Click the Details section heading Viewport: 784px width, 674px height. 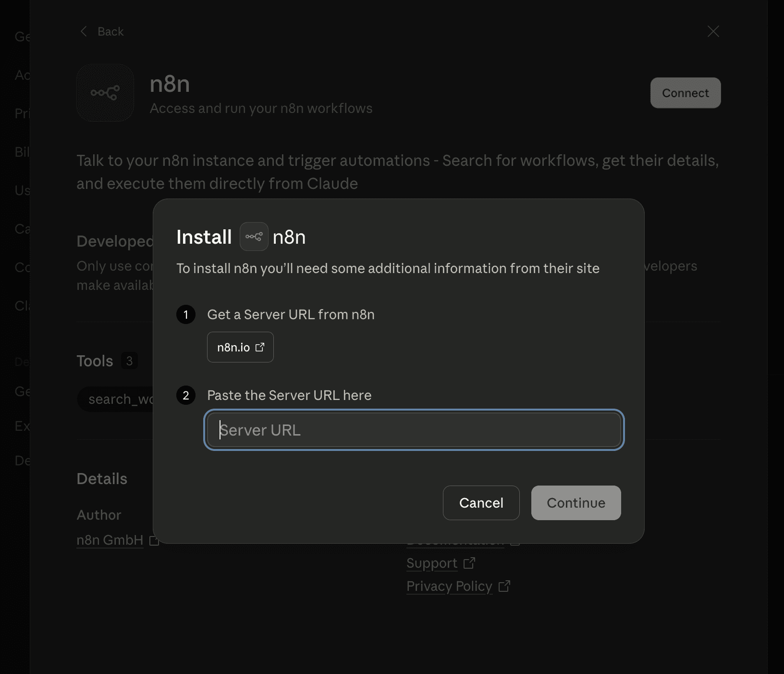click(102, 479)
